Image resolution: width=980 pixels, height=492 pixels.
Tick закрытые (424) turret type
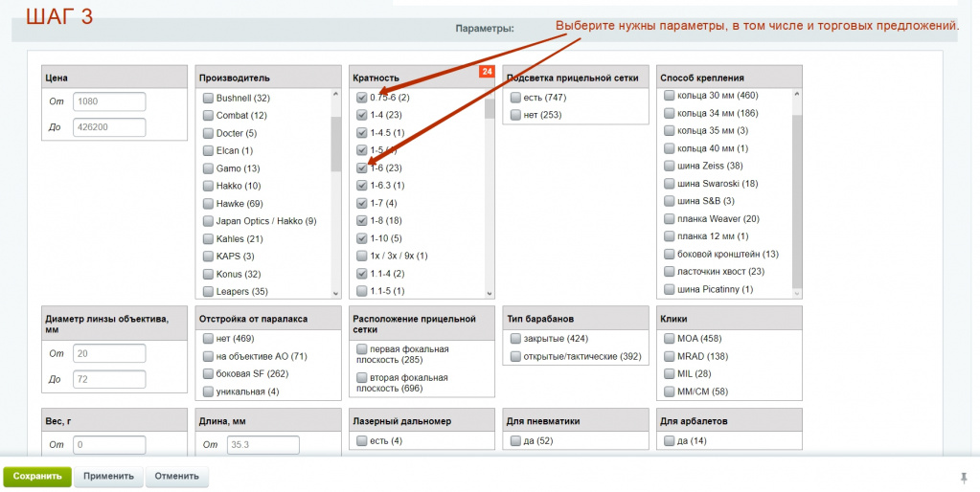coord(515,339)
